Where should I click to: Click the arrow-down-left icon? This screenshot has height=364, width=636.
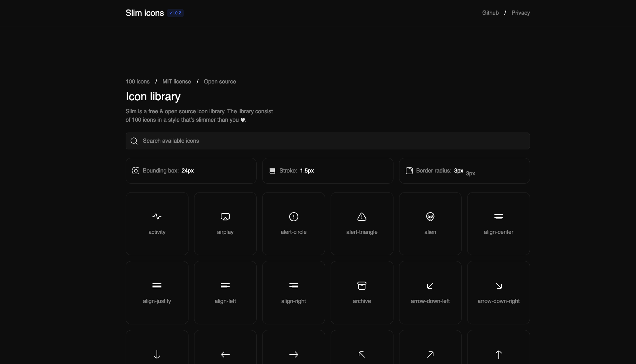click(430, 292)
